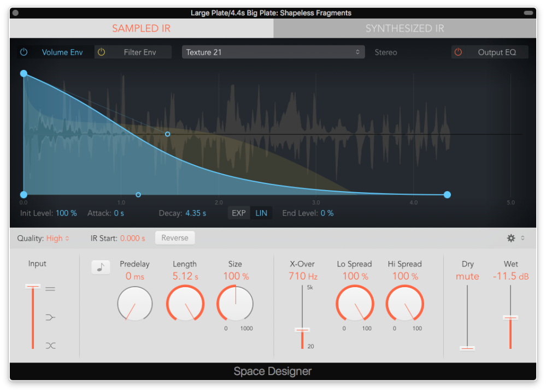
Task: Switch decay curve to EXP
Action: (x=239, y=213)
